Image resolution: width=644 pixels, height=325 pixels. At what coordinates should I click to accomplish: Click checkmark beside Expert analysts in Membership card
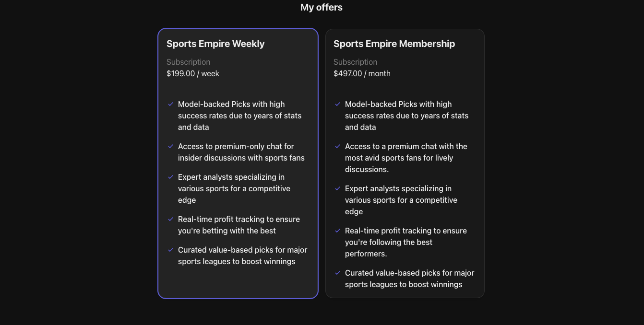[x=338, y=188]
